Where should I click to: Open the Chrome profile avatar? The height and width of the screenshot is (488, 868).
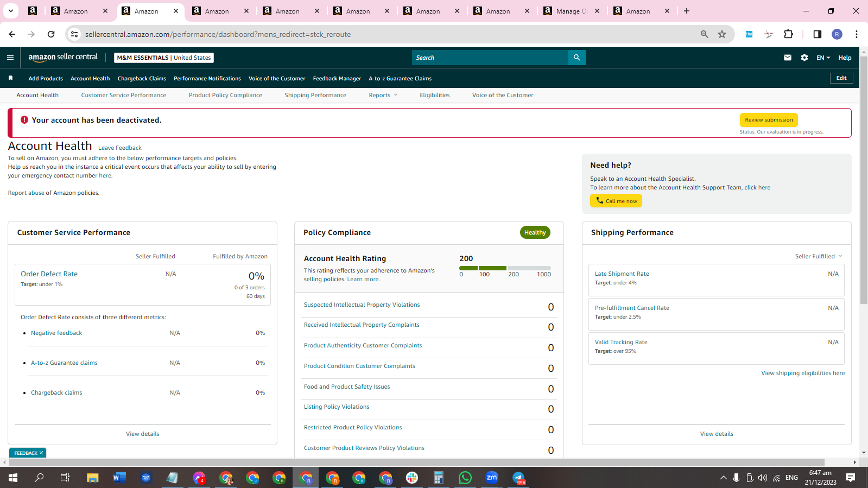837,34
